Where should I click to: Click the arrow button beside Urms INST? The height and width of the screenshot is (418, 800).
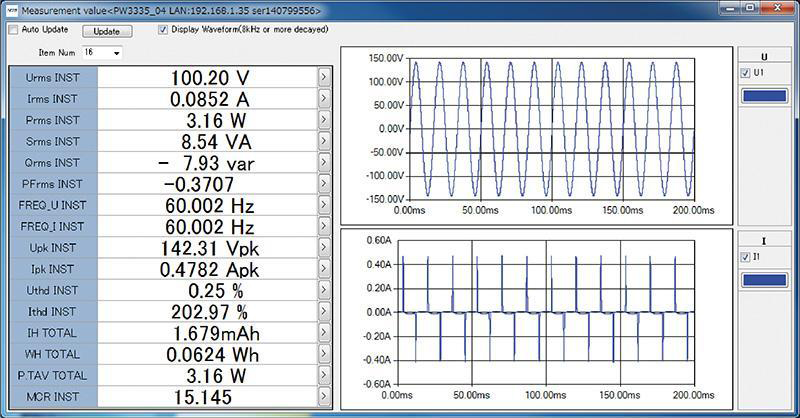pyautogui.click(x=324, y=77)
